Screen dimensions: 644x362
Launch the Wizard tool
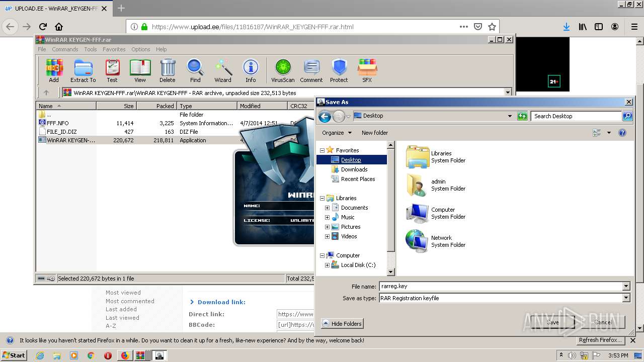pos(223,70)
